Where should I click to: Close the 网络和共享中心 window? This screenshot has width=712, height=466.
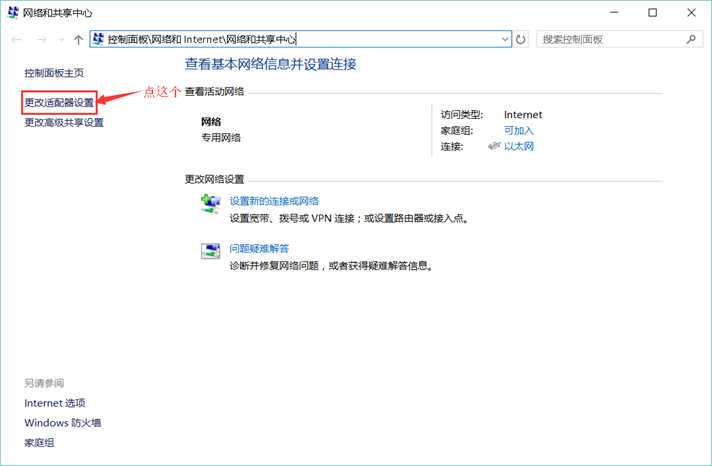coord(691,13)
